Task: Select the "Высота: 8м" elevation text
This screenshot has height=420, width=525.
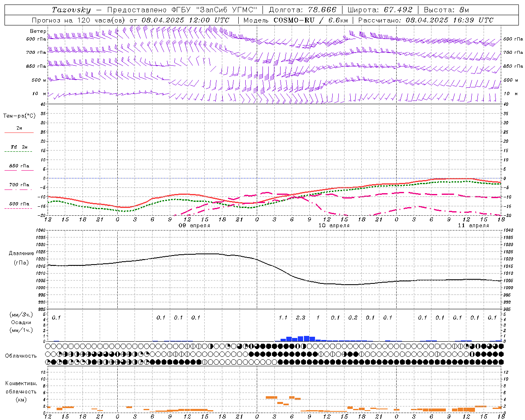Action: click(447, 10)
